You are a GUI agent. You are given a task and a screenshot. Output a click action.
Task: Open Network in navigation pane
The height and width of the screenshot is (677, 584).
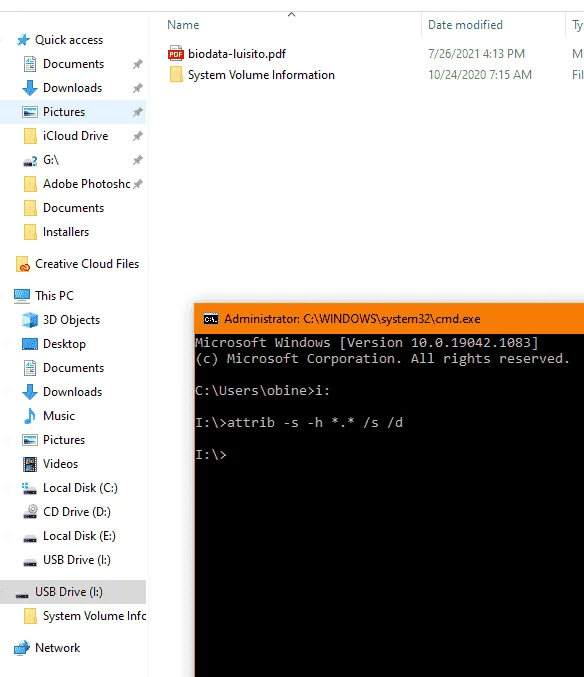pyautogui.click(x=57, y=648)
